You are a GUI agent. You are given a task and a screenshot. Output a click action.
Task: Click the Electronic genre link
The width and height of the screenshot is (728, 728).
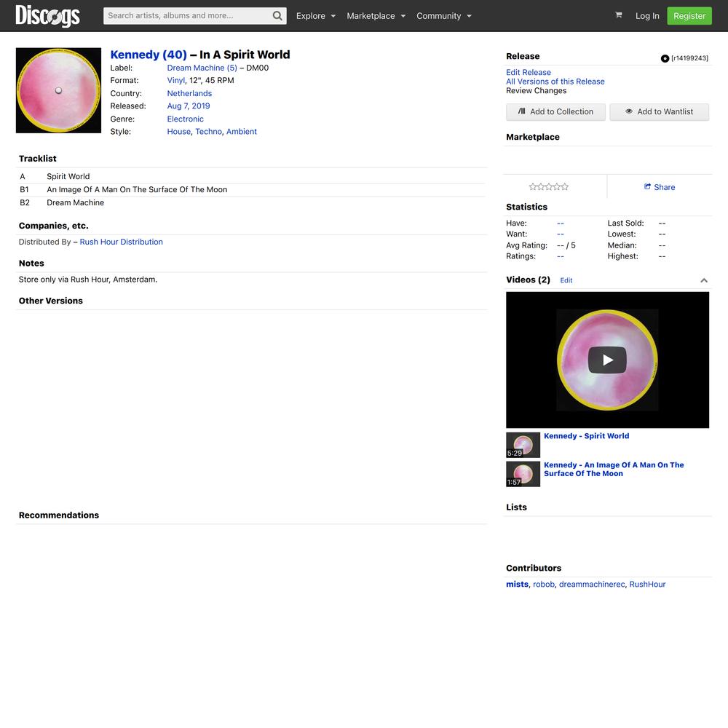185,119
